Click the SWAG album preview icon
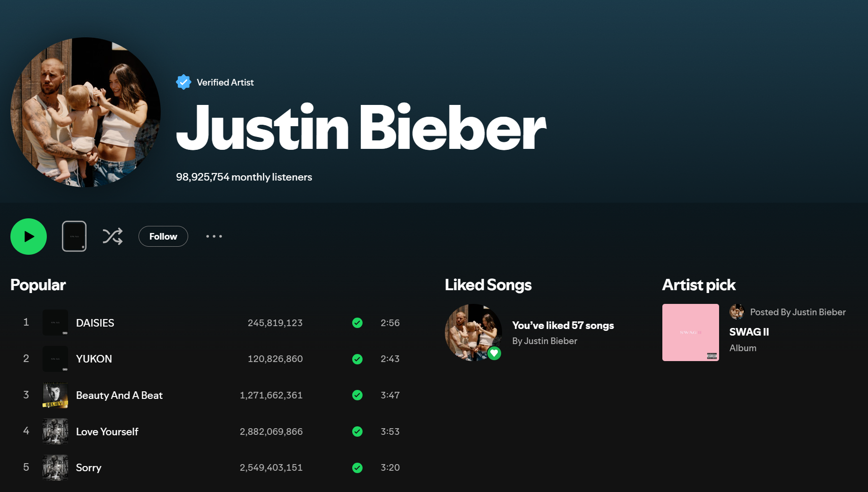The image size is (868, 492). [74, 236]
